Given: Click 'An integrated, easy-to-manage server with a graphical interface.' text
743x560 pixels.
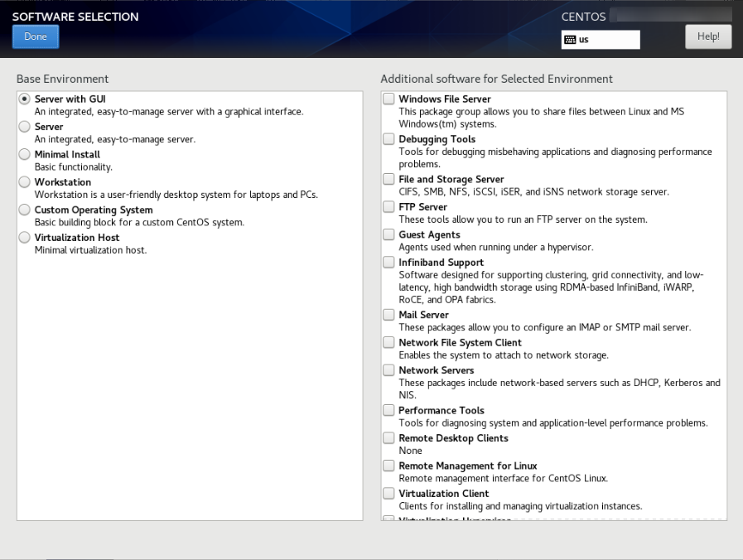Looking at the screenshot, I should (x=169, y=112).
